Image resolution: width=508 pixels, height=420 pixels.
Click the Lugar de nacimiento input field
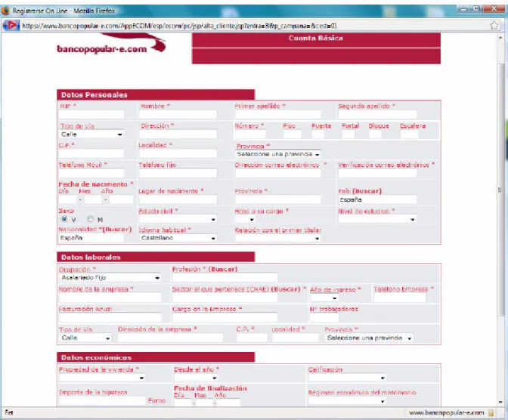point(178,199)
